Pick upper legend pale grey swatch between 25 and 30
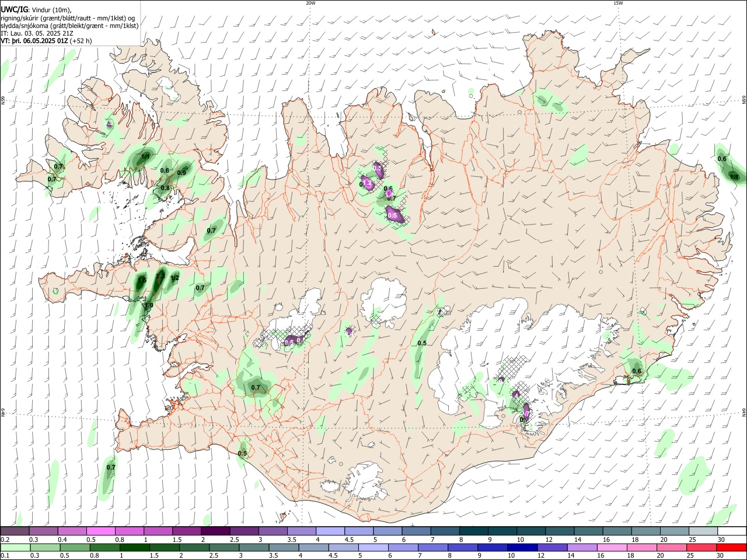The height and width of the screenshot is (560, 747). tap(704, 531)
